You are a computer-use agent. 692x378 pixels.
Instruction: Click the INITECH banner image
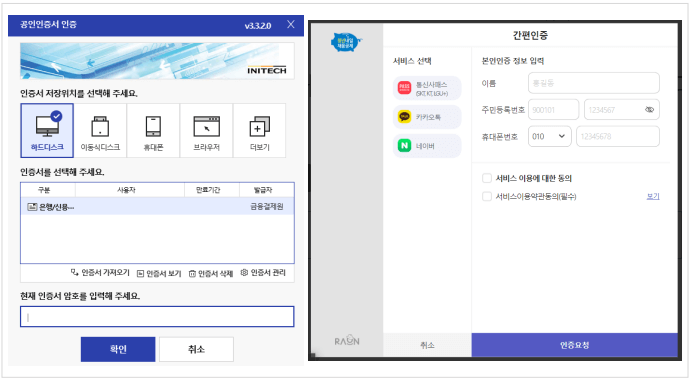pos(157,61)
